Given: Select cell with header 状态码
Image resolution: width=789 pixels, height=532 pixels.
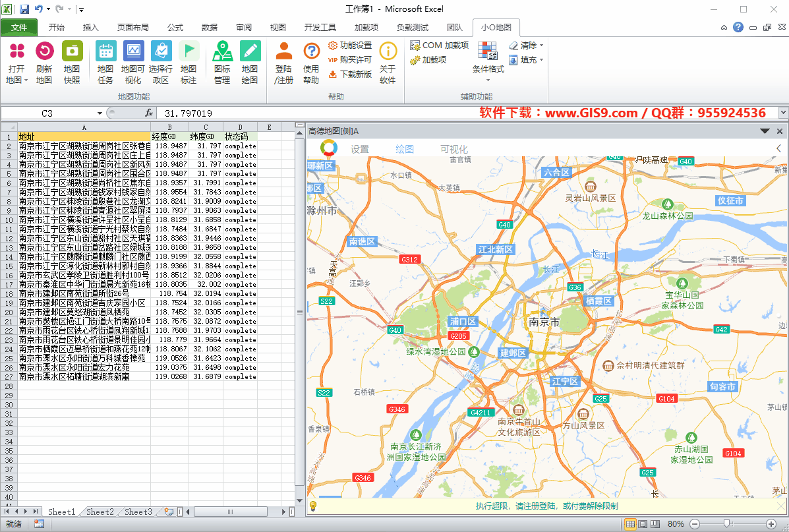Looking at the screenshot, I should click(241, 136).
